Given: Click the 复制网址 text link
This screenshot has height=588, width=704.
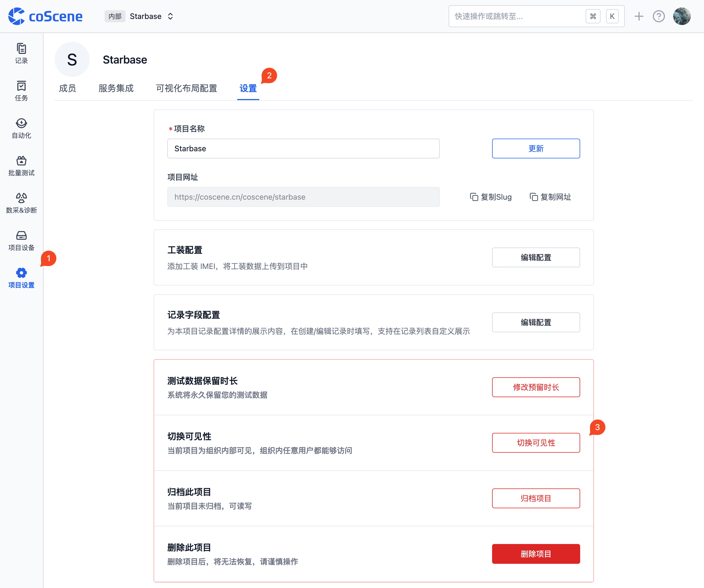Looking at the screenshot, I should [555, 197].
